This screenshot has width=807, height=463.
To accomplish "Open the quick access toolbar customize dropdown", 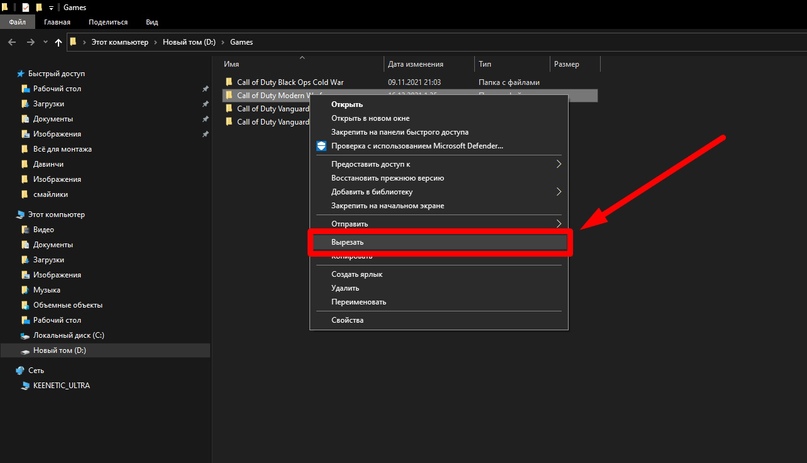I will pyautogui.click(x=52, y=6).
